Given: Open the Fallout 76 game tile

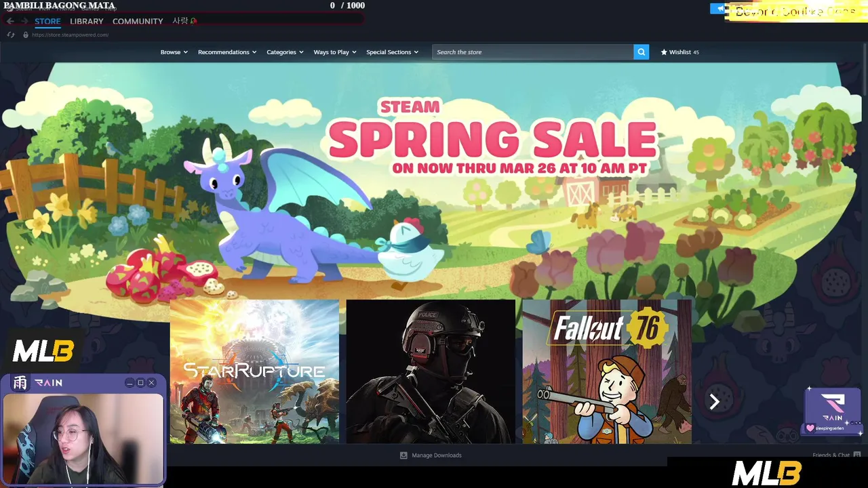Looking at the screenshot, I should (607, 371).
